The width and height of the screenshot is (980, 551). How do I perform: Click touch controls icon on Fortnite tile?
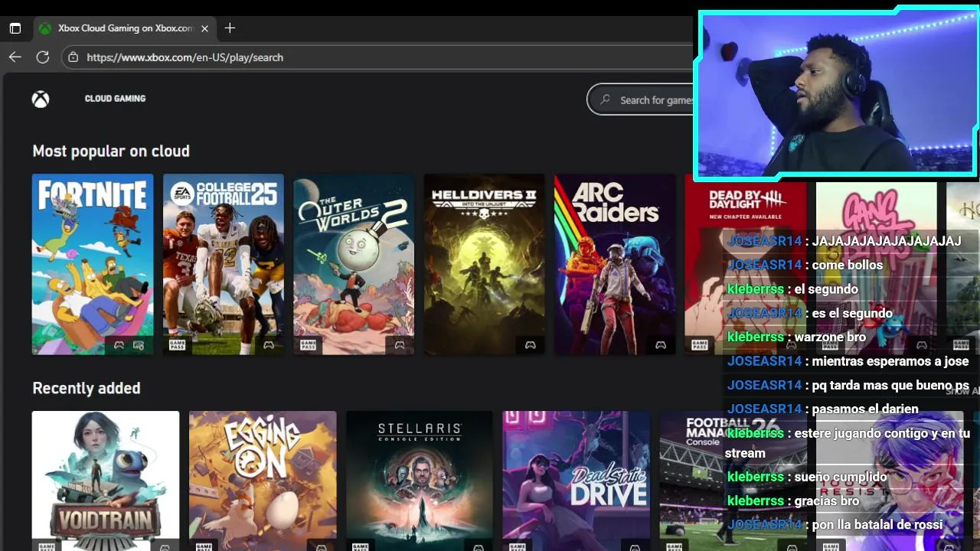(139, 345)
